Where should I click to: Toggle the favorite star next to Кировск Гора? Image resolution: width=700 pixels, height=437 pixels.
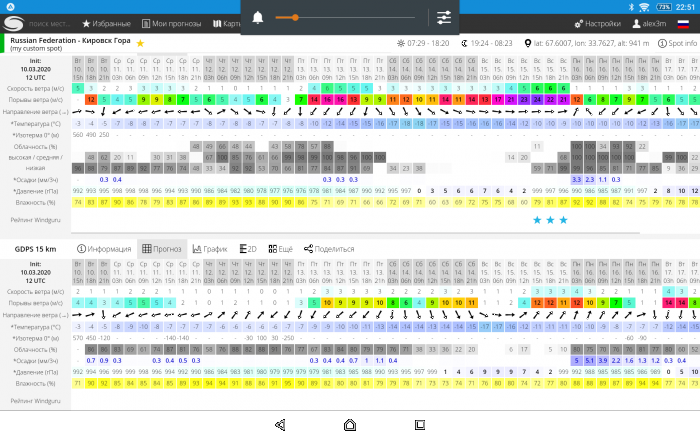[140, 43]
